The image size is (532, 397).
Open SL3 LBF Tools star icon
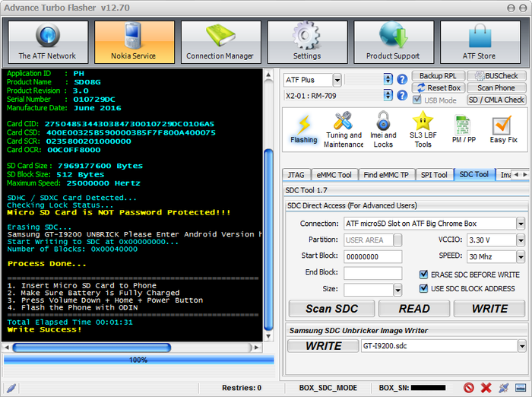(423, 129)
